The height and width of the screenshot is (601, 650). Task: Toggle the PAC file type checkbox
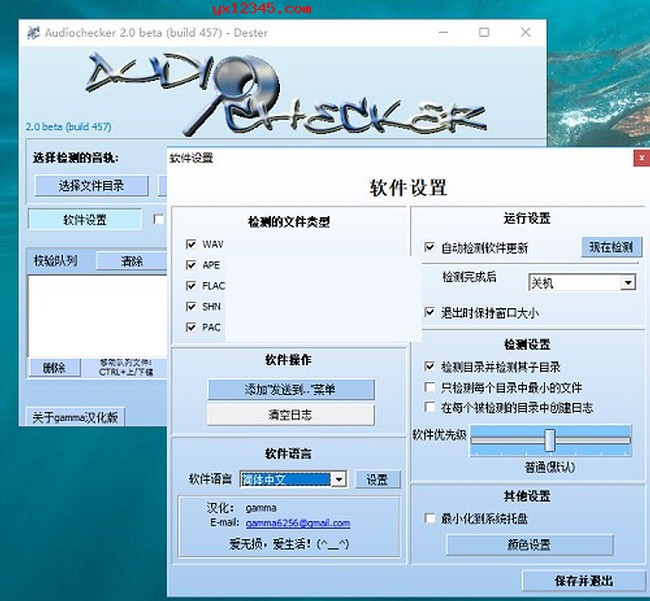click(191, 327)
